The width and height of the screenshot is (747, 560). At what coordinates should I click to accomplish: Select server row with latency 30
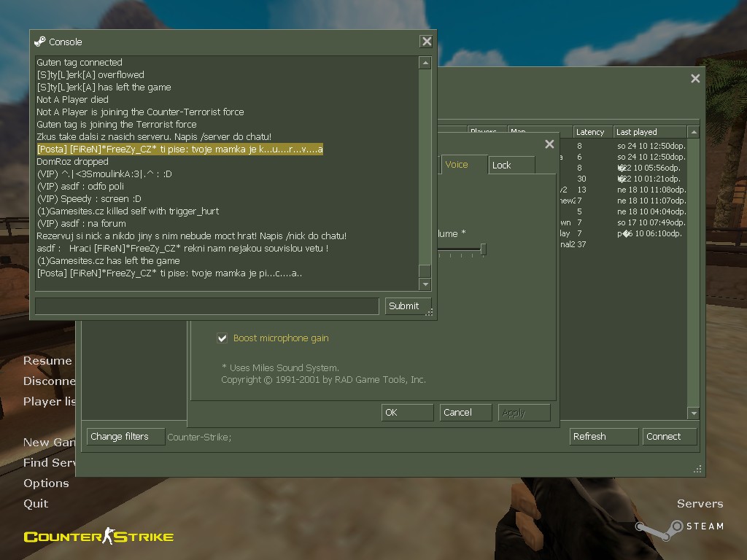624,179
